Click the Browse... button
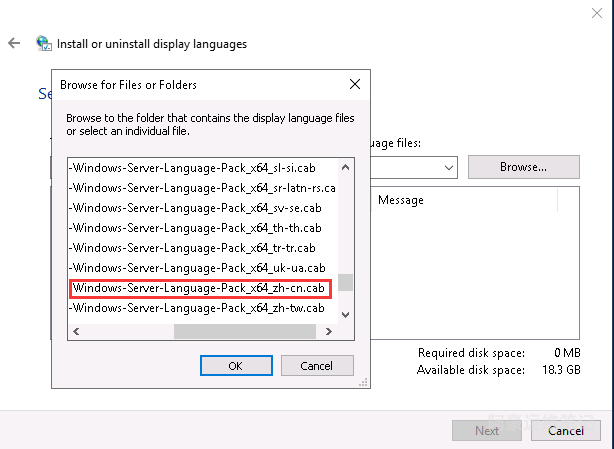Viewport: 614px width, 449px height. point(523,166)
